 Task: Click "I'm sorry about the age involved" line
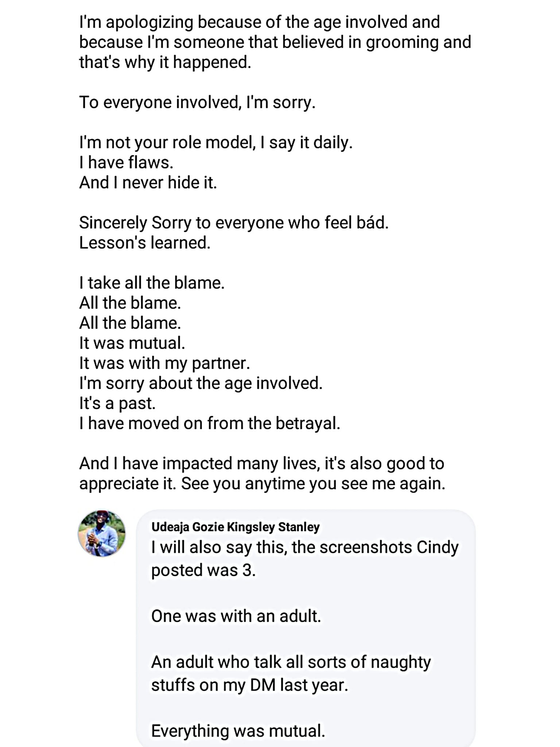201,383
